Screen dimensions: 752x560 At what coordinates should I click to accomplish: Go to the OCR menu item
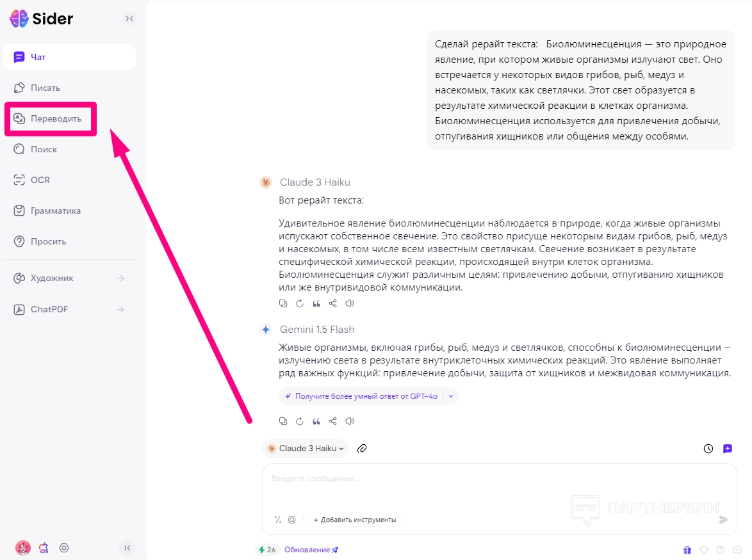[x=40, y=180]
